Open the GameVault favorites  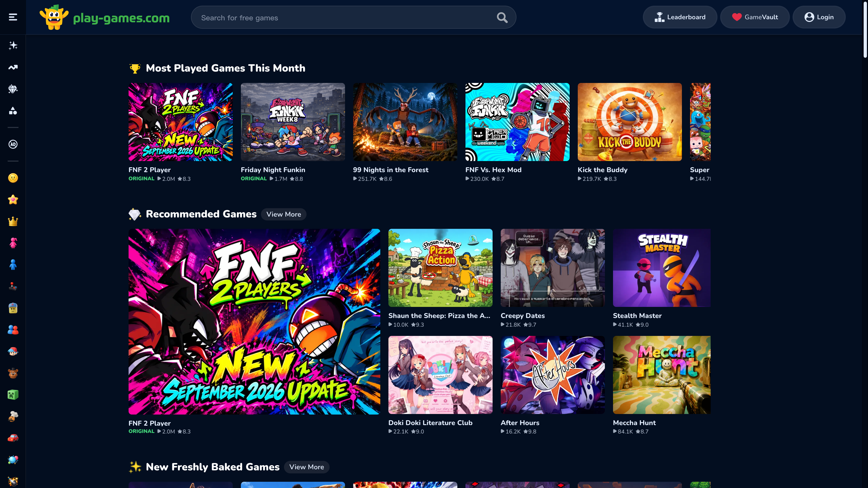(x=755, y=17)
